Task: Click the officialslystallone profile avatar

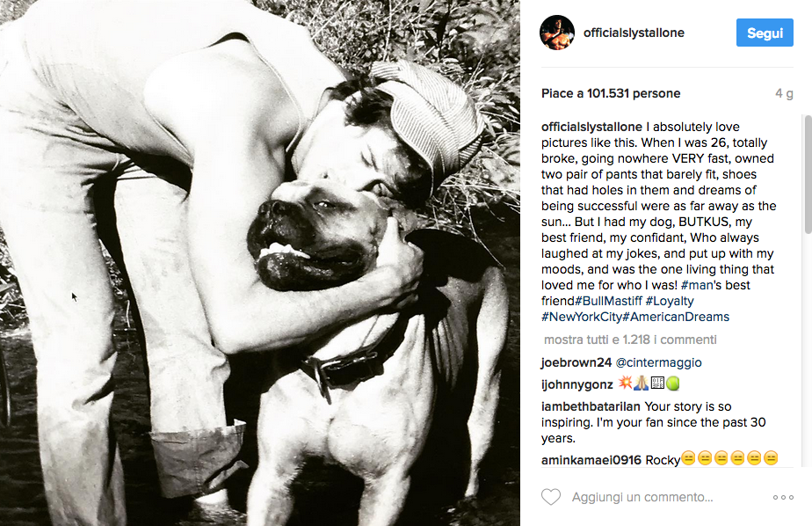Action: click(x=557, y=33)
